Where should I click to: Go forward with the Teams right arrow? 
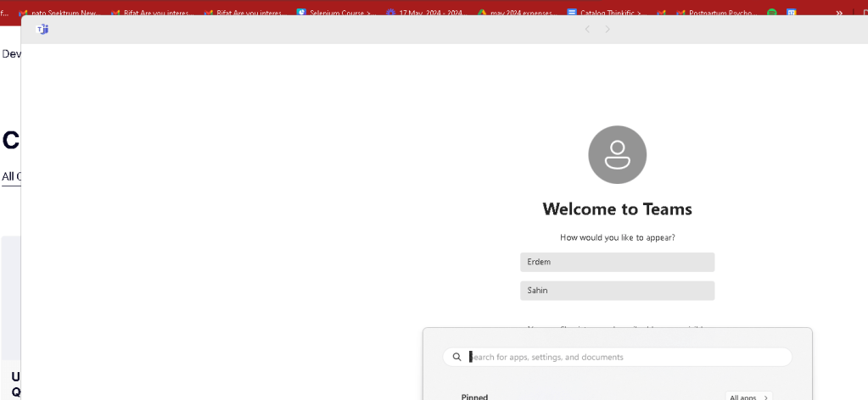coord(608,30)
